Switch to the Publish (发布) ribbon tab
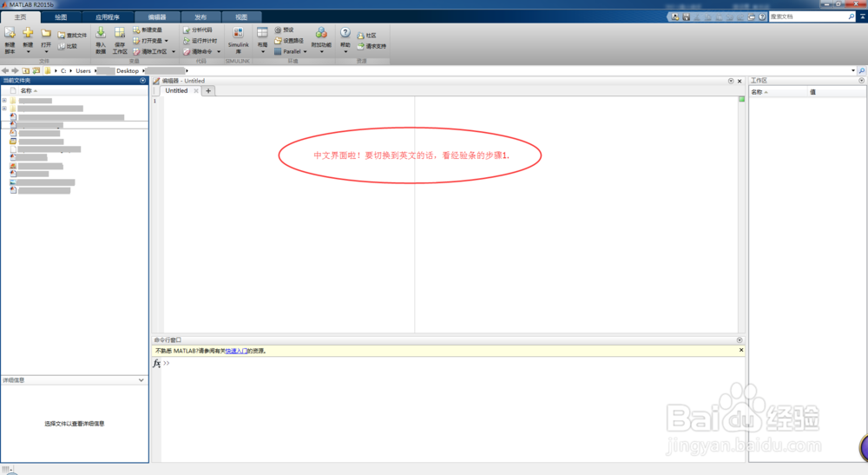The width and height of the screenshot is (868, 475). tap(201, 17)
